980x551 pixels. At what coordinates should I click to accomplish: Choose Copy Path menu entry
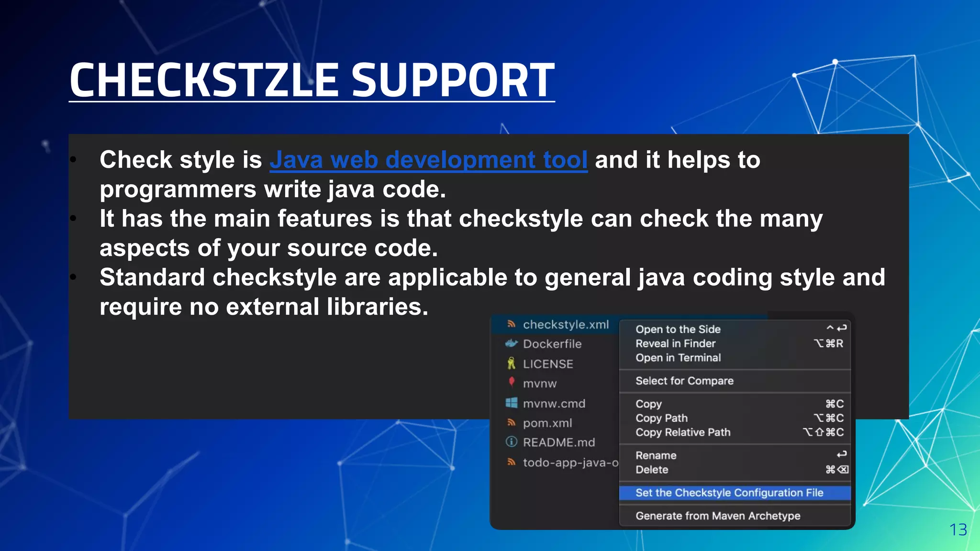pos(735,418)
